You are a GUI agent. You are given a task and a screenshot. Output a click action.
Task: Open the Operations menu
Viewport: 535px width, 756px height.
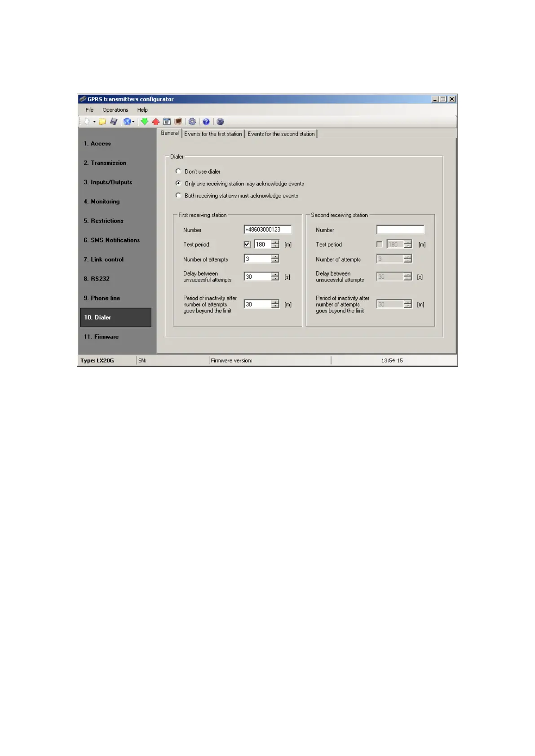coord(115,110)
